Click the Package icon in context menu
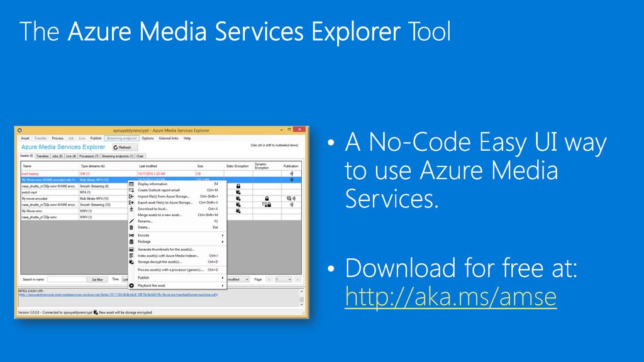The image size is (644, 362). point(131,242)
